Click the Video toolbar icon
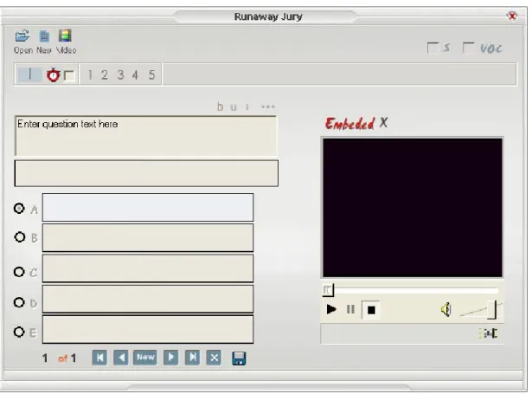 (65, 36)
